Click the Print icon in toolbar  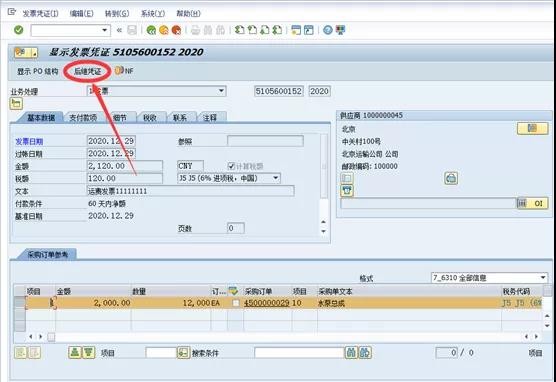pos(196,30)
